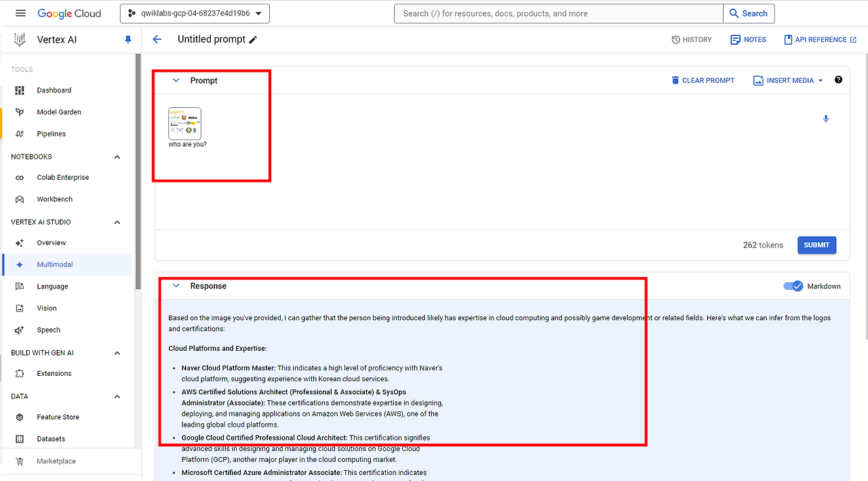Collapse the Vertex AI Studio section
Viewport: 868px width, 481px height.
(x=117, y=222)
